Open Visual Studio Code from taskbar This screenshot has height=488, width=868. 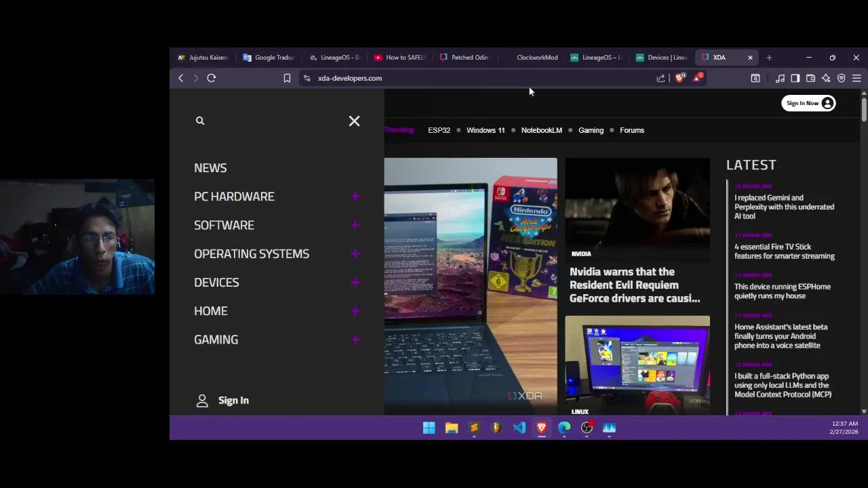click(519, 428)
